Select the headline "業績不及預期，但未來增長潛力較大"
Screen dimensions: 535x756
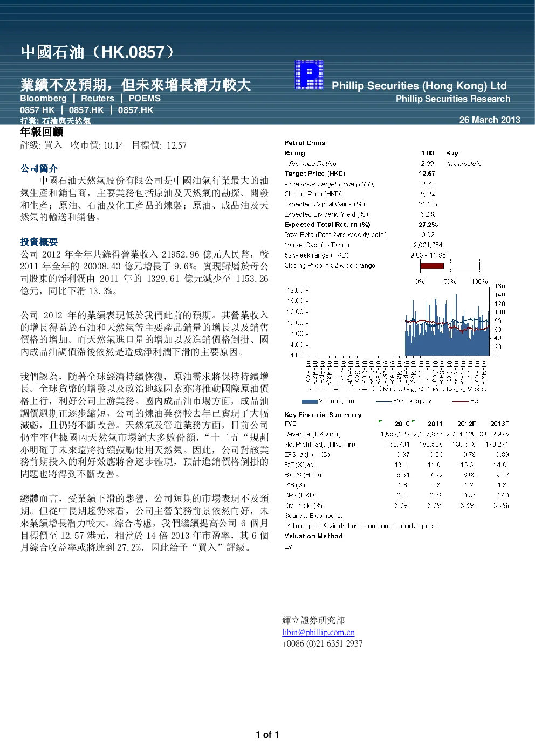point(135,85)
